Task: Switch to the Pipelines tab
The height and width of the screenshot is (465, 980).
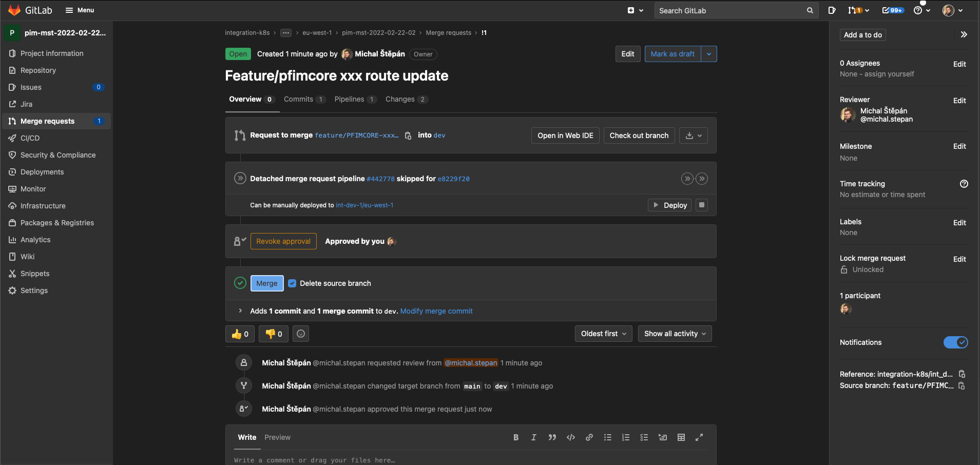Action: [355, 99]
